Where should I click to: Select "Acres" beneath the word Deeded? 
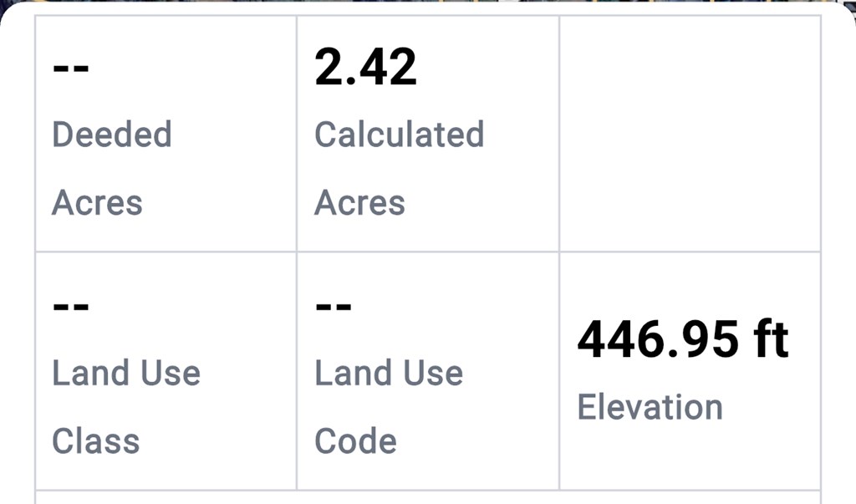tap(97, 202)
